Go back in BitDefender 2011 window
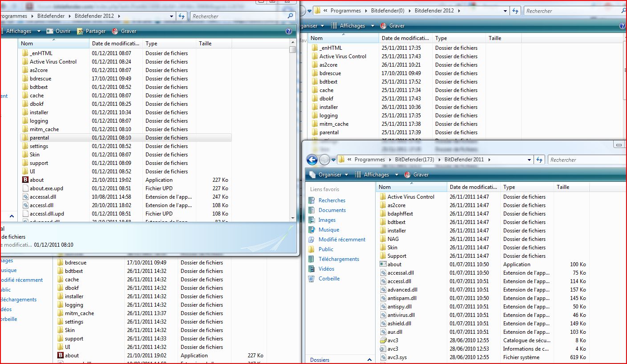The width and height of the screenshot is (627, 364). coord(312,160)
